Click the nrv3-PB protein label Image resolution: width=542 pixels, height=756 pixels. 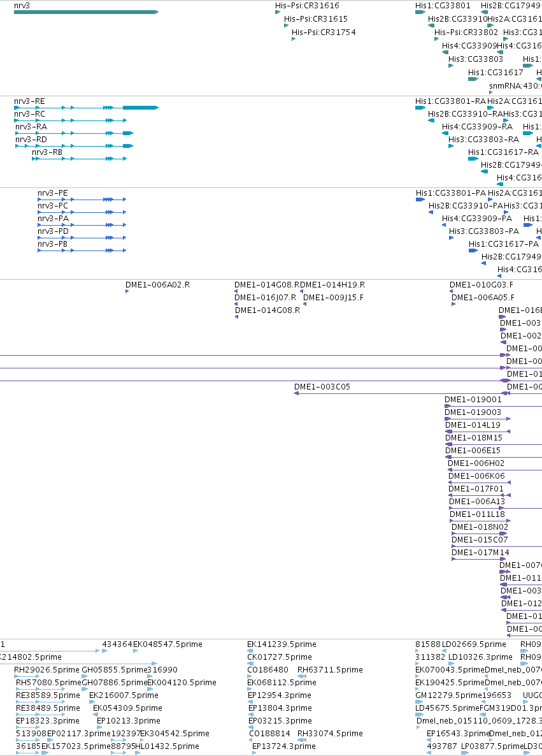click(52, 244)
